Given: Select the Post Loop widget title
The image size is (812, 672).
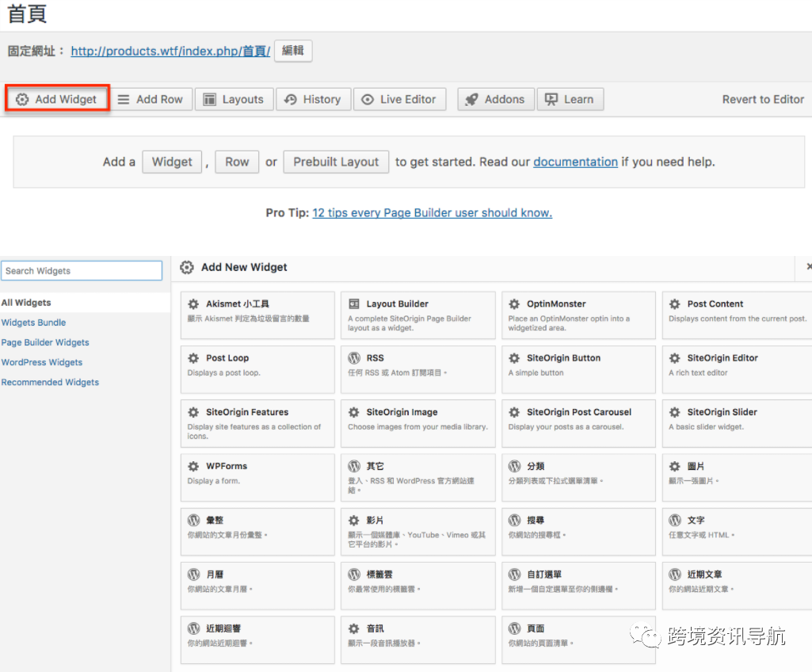Looking at the screenshot, I should tap(227, 358).
